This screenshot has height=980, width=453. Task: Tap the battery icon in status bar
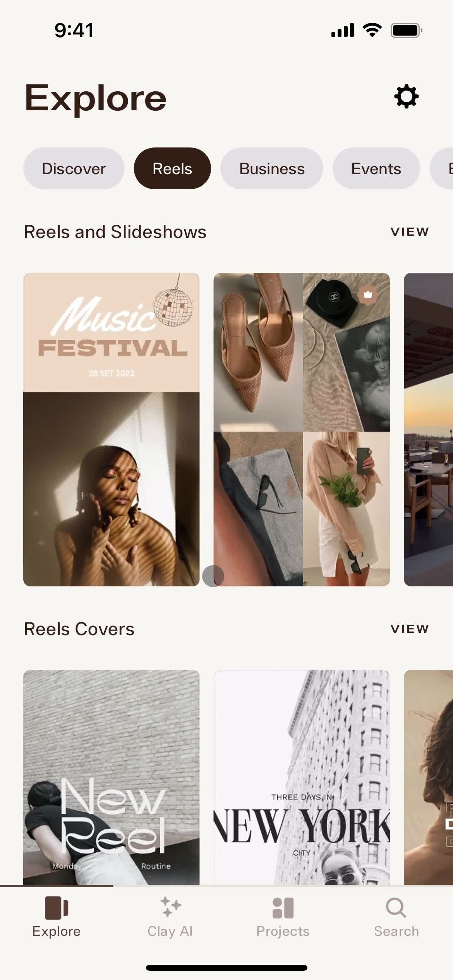[406, 30]
